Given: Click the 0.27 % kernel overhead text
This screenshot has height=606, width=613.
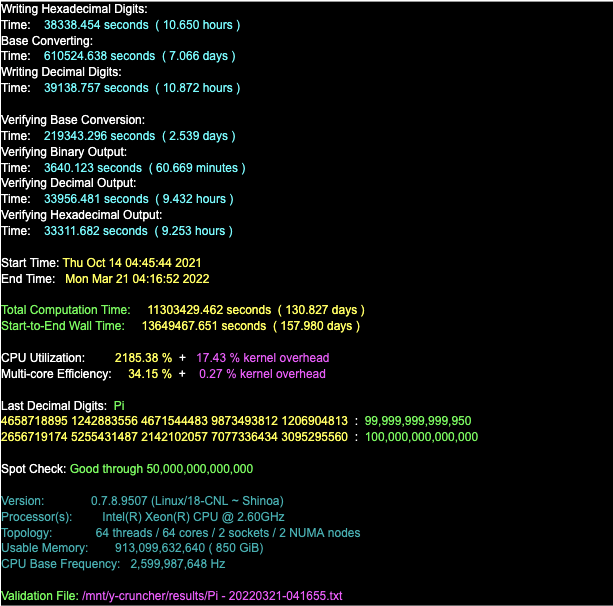Looking at the screenshot, I should click(x=262, y=374).
